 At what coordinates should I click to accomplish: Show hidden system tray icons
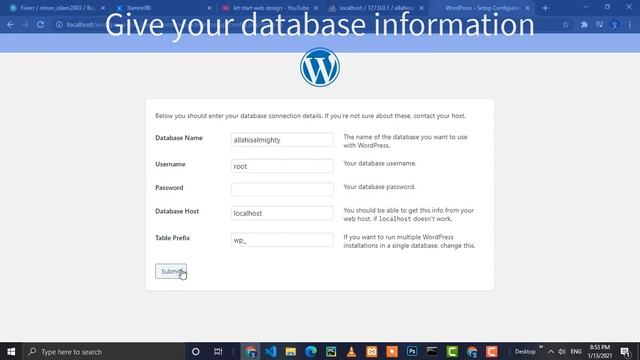pos(551,351)
